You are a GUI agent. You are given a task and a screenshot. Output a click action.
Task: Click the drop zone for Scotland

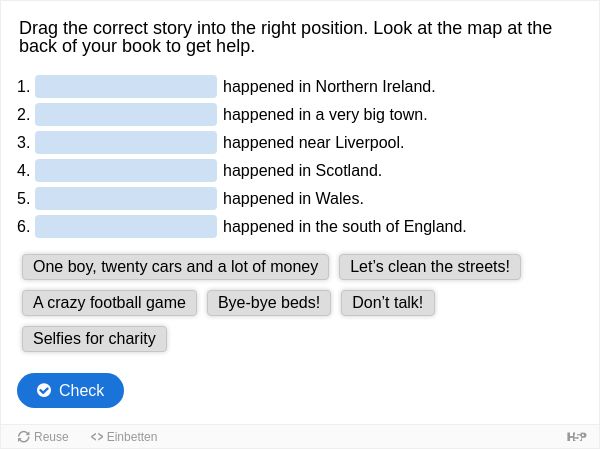[126, 170]
